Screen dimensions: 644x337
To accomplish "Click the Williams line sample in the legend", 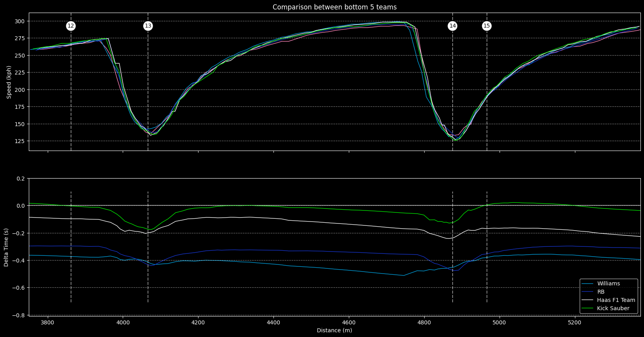I will 588,284.
